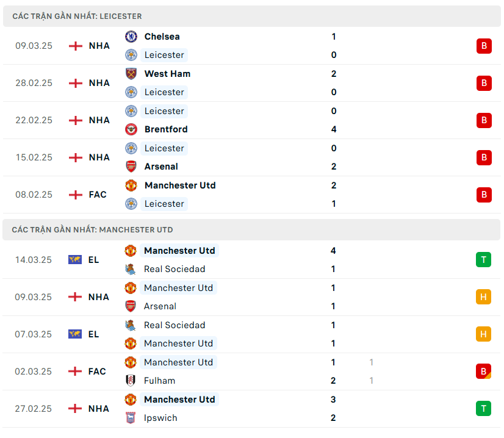
Task: Select the Ipswich club crest
Action: point(131,418)
